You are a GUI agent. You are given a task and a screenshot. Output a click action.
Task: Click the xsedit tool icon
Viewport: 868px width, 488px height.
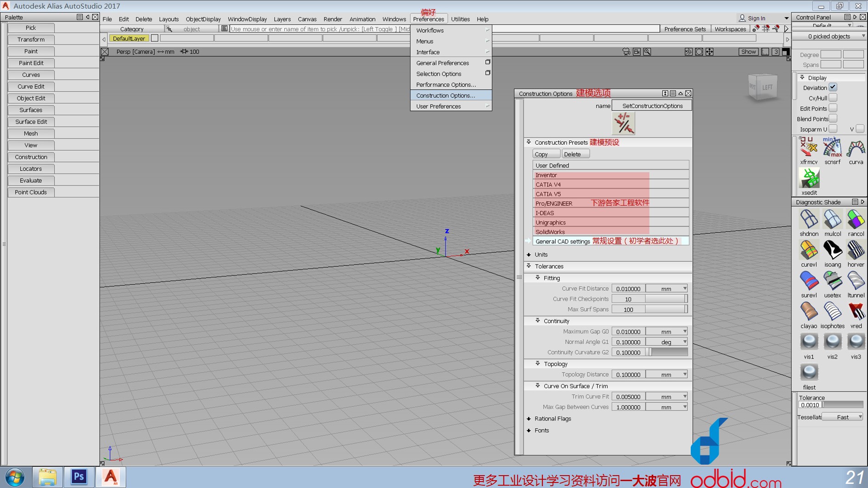[809, 178]
